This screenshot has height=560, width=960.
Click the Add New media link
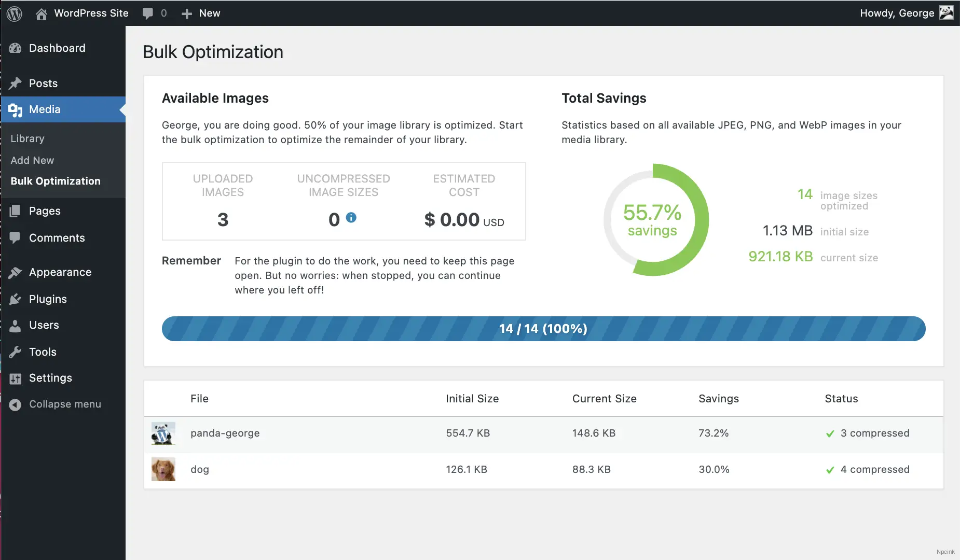click(32, 160)
